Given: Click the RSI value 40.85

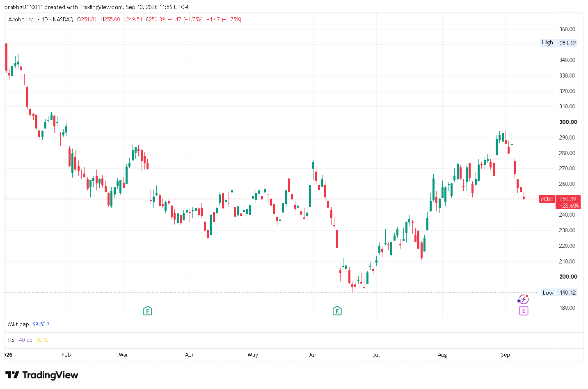Looking at the screenshot, I should (x=25, y=340).
